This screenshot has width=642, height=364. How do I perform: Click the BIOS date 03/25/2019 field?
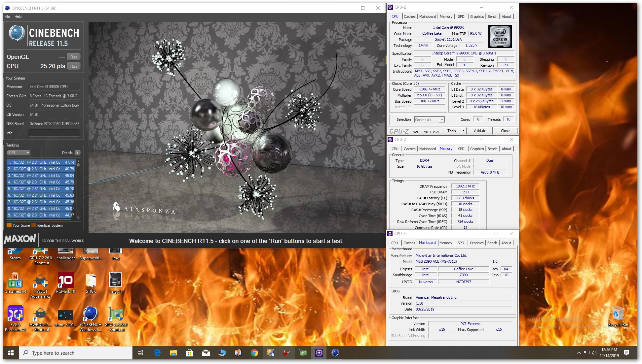(463, 310)
